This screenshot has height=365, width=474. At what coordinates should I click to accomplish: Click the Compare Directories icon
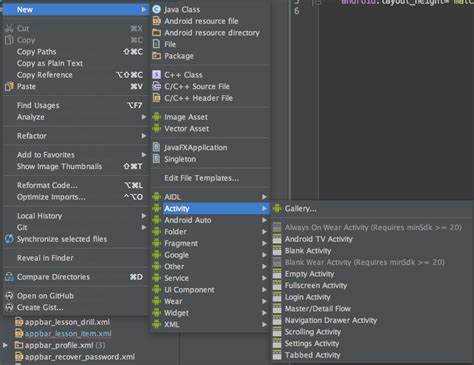tap(9, 277)
